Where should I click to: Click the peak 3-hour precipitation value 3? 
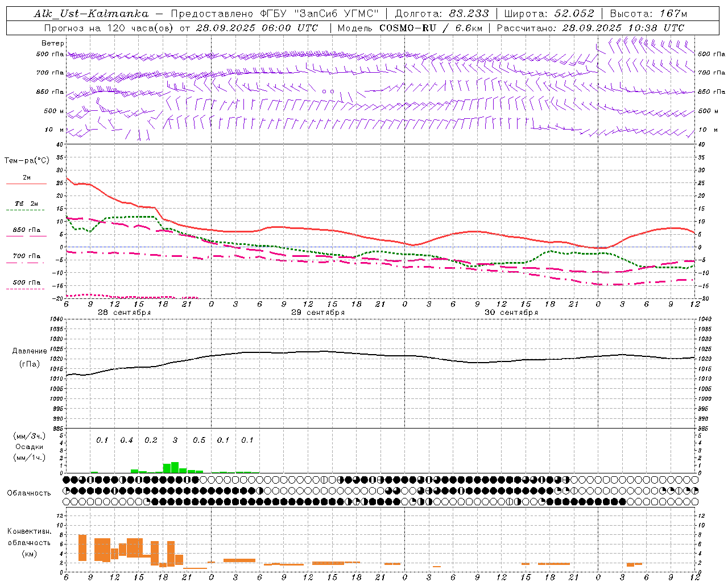(175, 440)
